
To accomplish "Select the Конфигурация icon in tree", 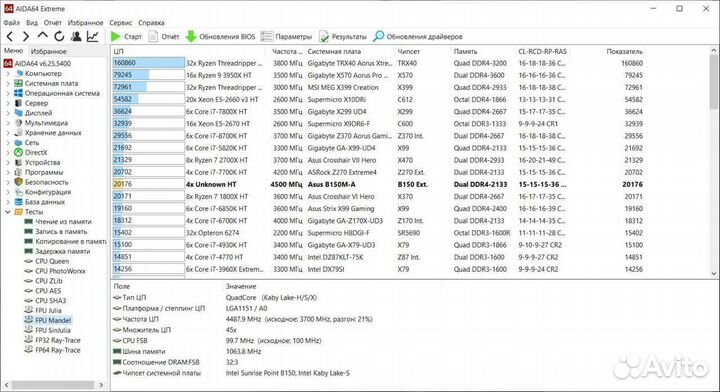I will point(18,192).
